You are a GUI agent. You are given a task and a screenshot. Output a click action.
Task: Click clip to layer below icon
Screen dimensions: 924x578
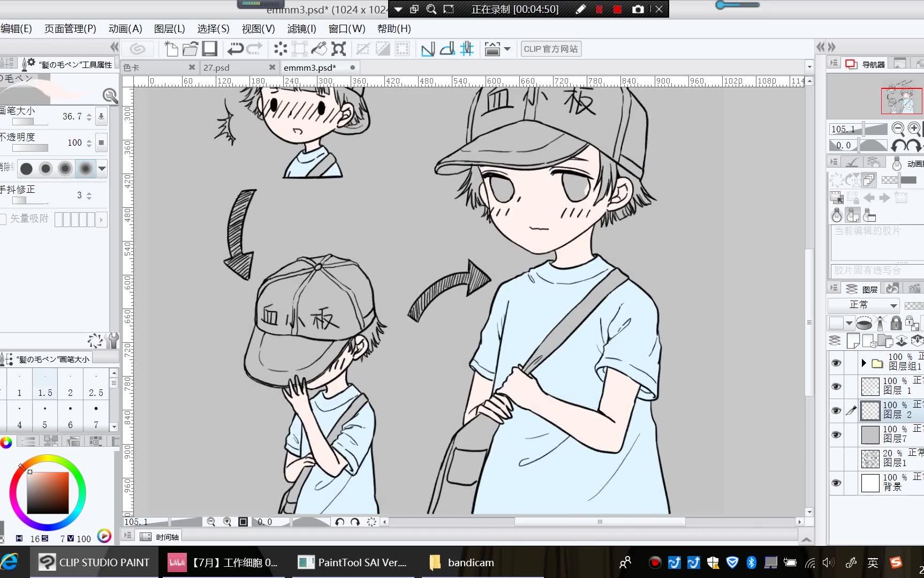[x=864, y=322]
